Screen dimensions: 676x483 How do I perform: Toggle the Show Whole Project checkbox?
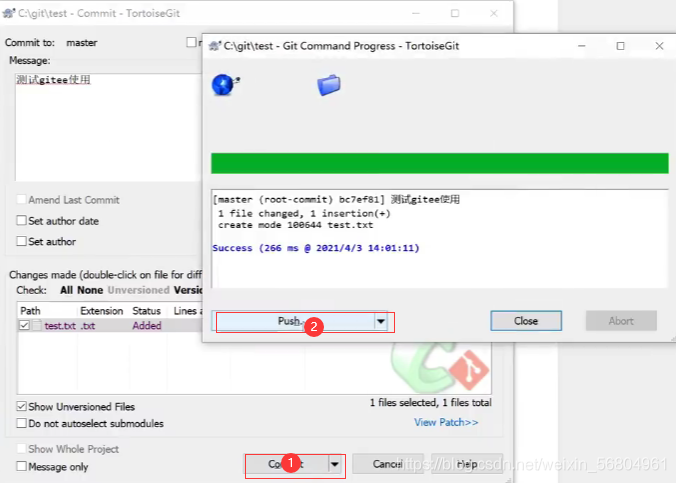(21, 448)
